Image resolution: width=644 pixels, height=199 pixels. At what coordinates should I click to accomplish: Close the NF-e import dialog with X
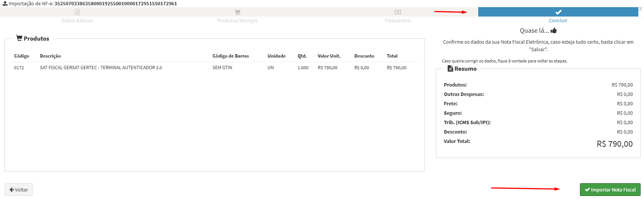coord(640,9)
